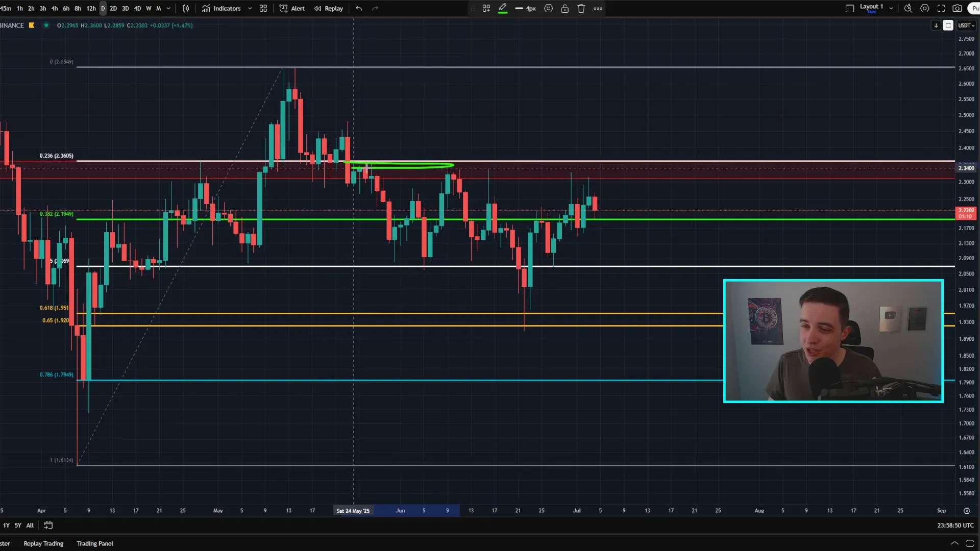The image size is (980, 551).
Task: Set chart range to 1Y
Action: tap(6, 525)
